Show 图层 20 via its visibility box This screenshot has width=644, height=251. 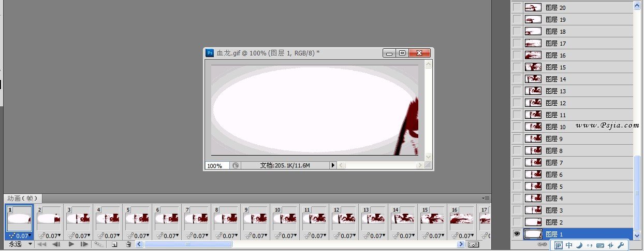tap(517, 7)
